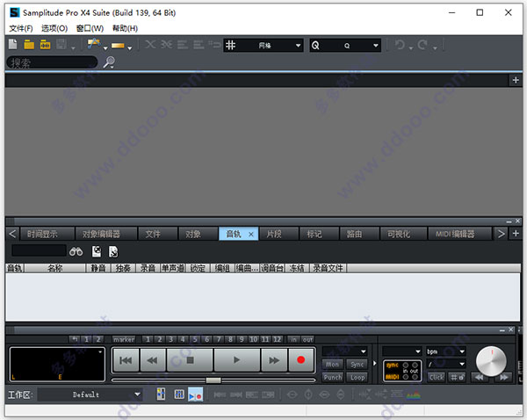Viewport: 527px width, 420px height.
Task: Open the colorful spectrum visualization icon
Action: click(414, 395)
